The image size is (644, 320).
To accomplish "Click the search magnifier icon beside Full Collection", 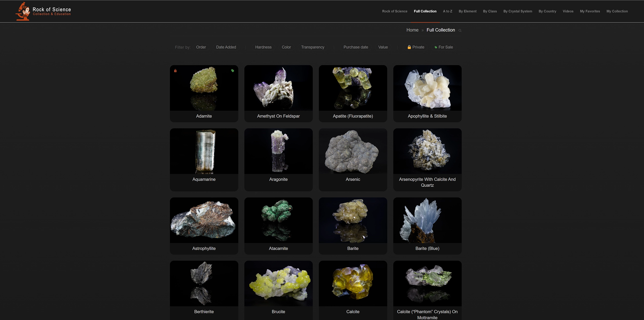I will click(x=460, y=30).
